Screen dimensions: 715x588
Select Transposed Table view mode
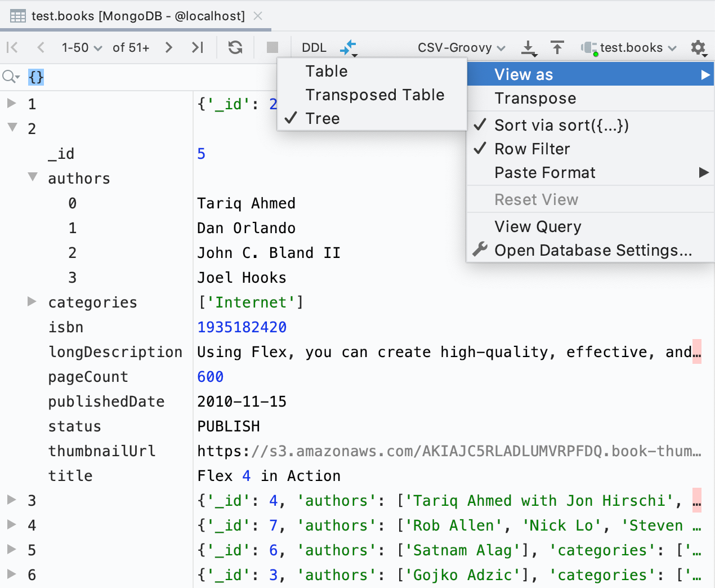(x=372, y=95)
